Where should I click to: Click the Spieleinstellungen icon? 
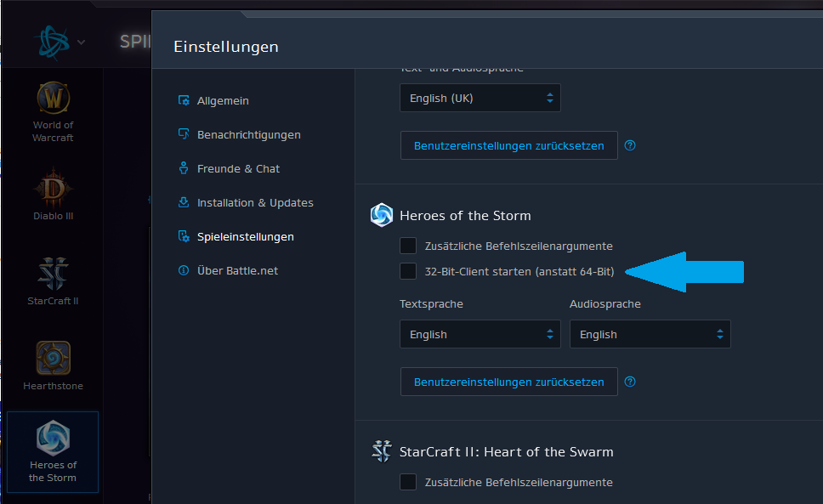pos(184,236)
